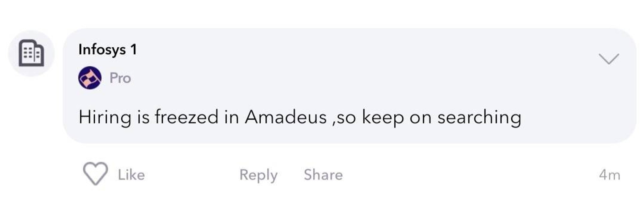Click the Like text label
This screenshot has height=219, width=644.
(131, 174)
